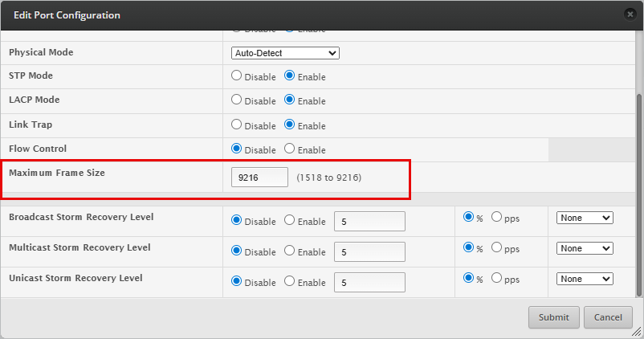This screenshot has height=339, width=644.
Task: Click Multicast Storm Recovery Level value field
Action: [369, 252]
